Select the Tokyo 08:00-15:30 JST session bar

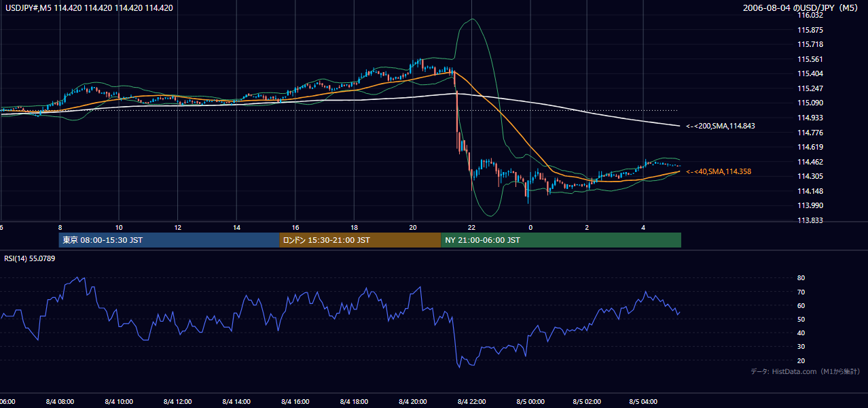coord(169,240)
